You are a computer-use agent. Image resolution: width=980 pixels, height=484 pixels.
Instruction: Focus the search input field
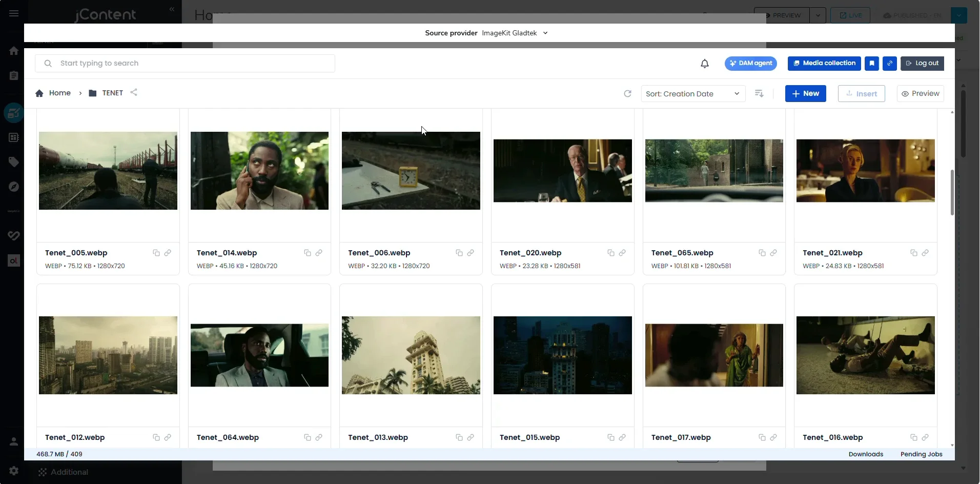[x=185, y=64]
